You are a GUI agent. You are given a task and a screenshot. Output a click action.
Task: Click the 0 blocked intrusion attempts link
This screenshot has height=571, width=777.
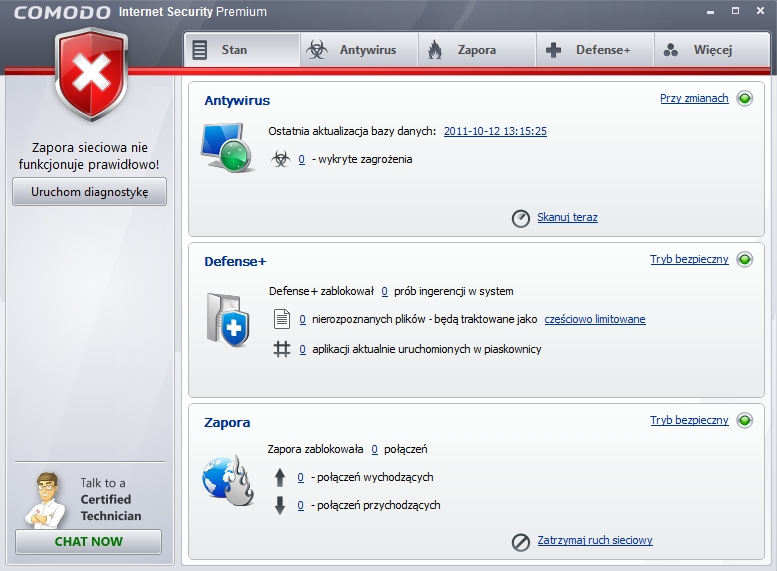click(x=384, y=291)
